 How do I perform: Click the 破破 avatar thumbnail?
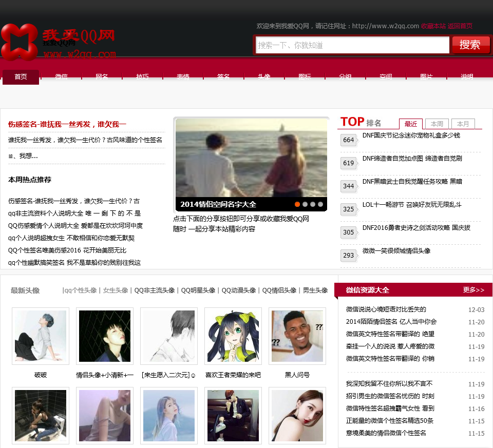(41, 336)
